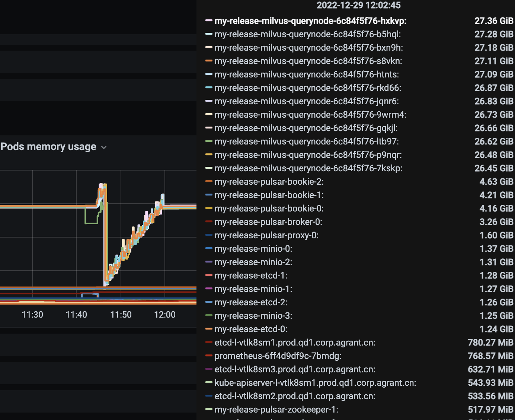Click the color marker next to my-release-etcd-1
The height and width of the screenshot is (420, 515).
click(208, 276)
